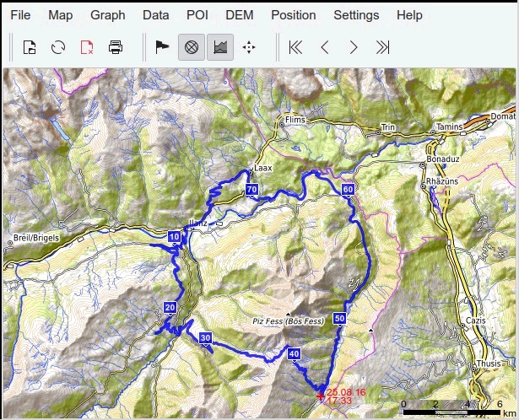Screen dimensions: 519x420
Task: Expand the Settings menu
Action: coord(356,15)
